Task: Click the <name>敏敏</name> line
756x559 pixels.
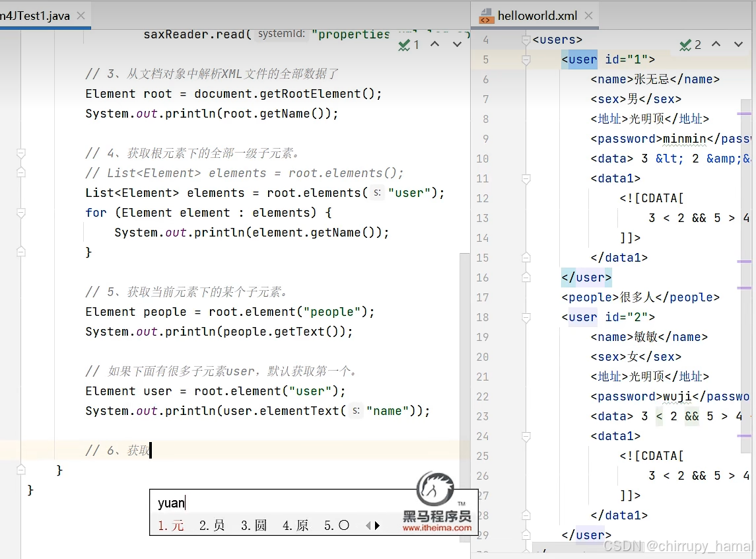Action: pyautogui.click(x=649, y=337)
